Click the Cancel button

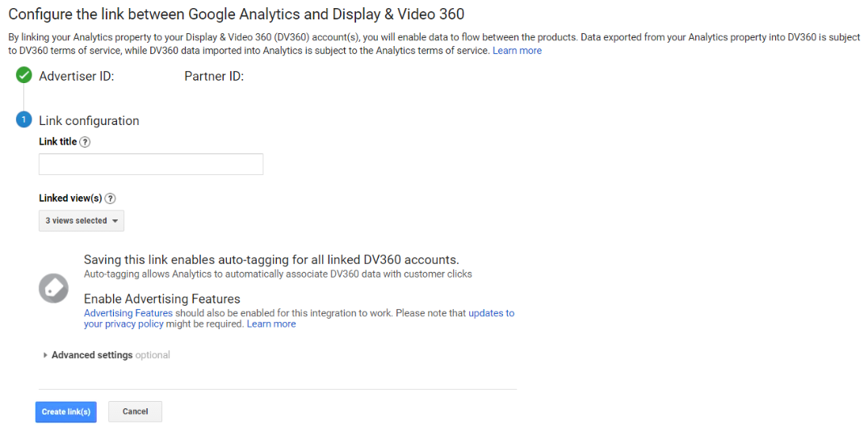(135, 411)
